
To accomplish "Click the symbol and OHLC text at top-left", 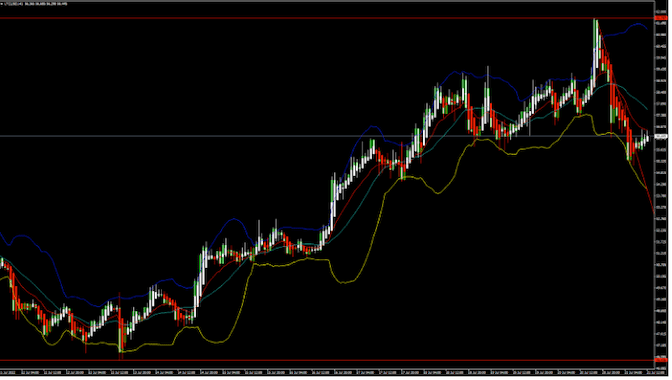I will (x=35, y=4).
